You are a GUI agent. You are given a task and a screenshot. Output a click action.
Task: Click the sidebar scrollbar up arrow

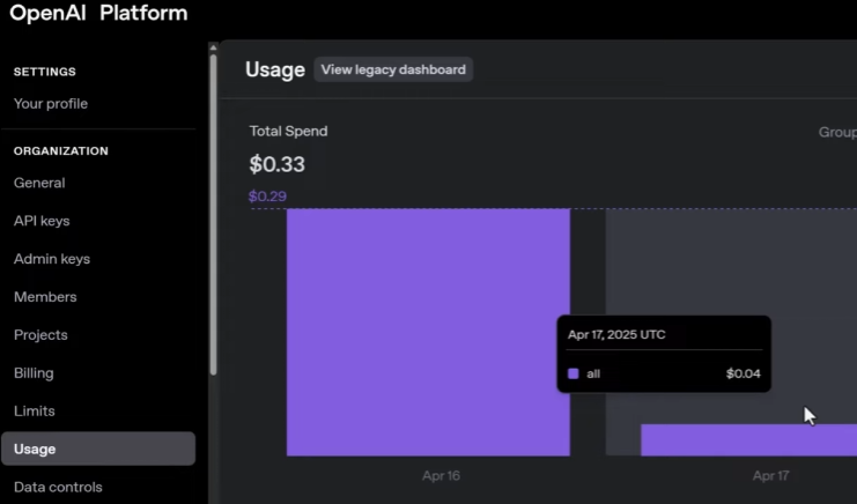(x=213, y=47)
